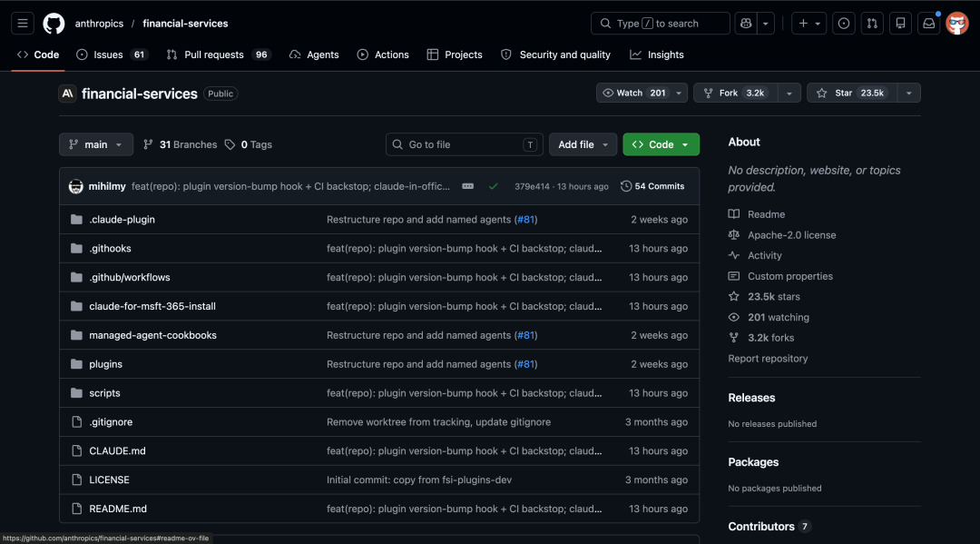Screen dimensions: 980x544
Task: Click the tag icon next to 0 Tags
Action: [230, 144]
